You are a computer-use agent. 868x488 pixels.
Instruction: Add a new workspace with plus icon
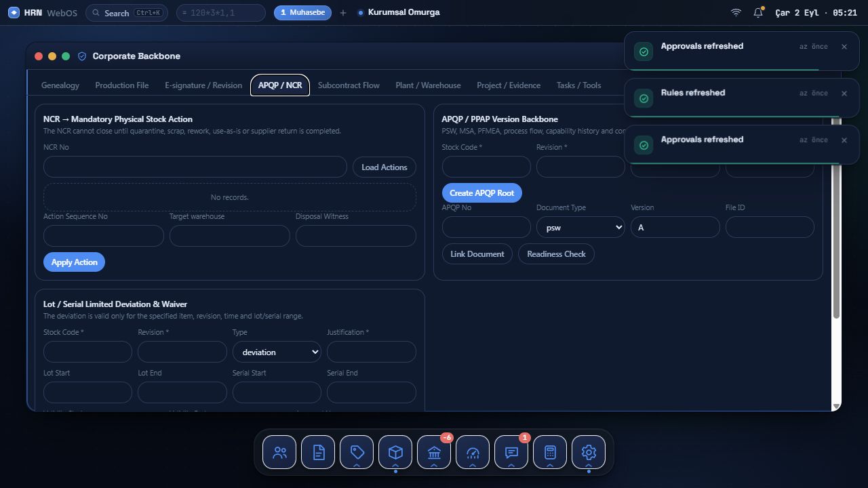point(343,12)
